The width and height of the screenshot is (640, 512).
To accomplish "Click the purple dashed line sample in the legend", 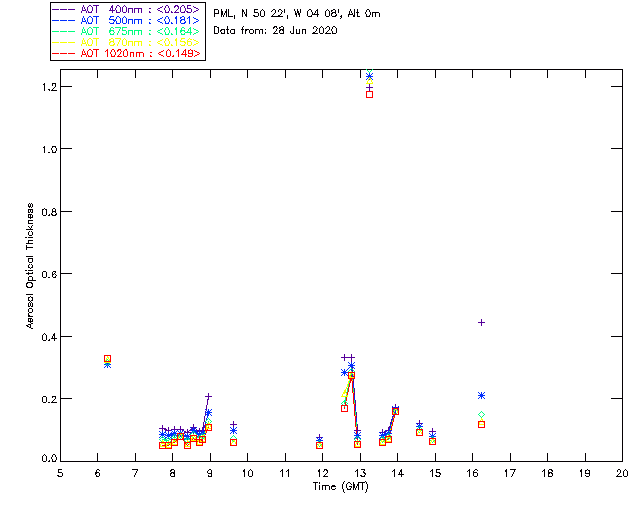I will pos(64,9).
